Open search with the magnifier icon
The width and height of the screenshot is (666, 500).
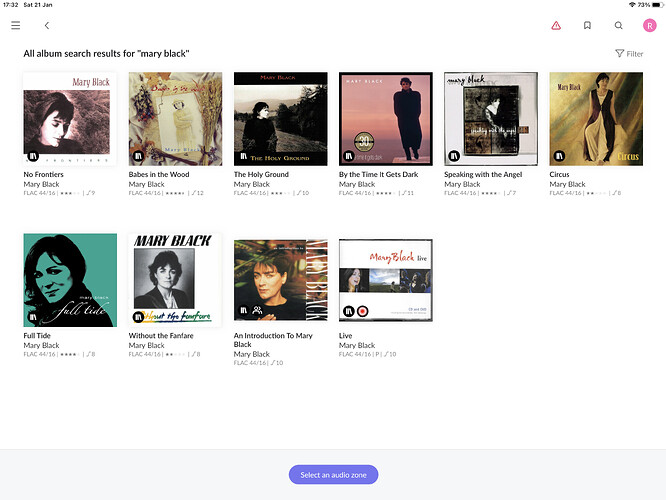618,25
